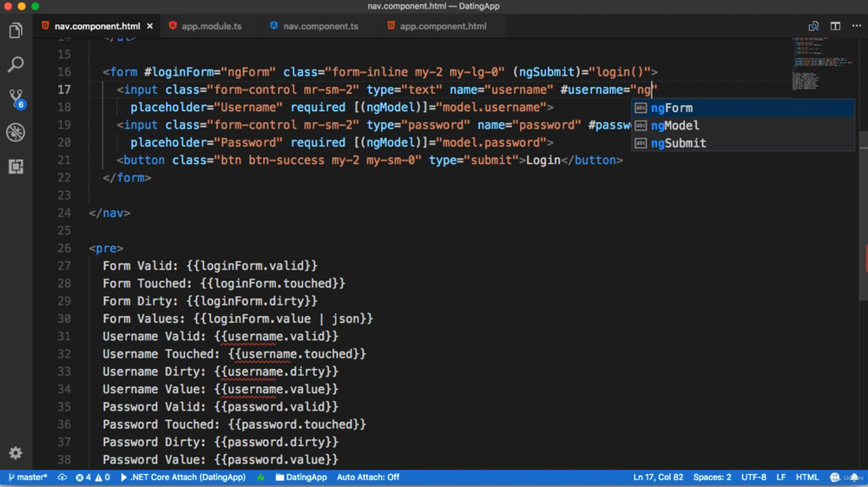
Task: Click the master branch in status bar
Action: point(28,477)
